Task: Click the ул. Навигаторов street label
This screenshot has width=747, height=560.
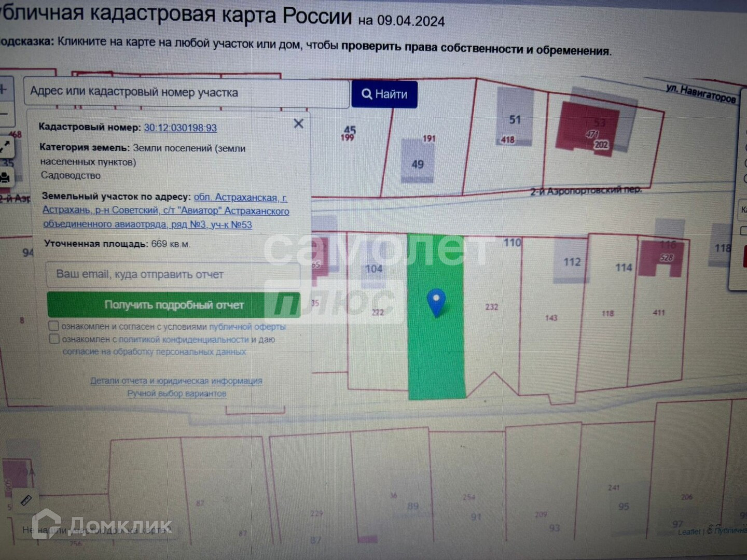Action: click(x=701, y=93)
